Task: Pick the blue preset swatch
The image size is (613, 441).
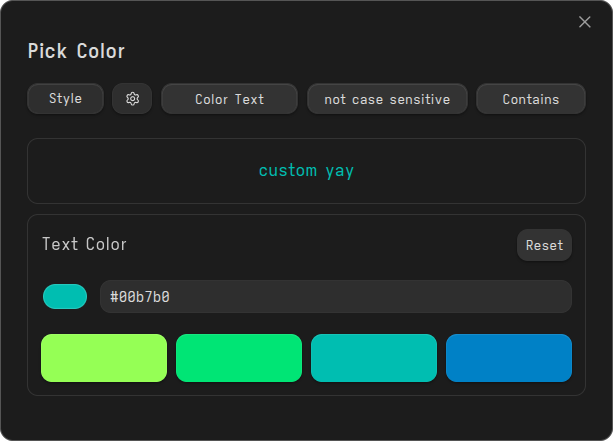Action: point(509,358)
